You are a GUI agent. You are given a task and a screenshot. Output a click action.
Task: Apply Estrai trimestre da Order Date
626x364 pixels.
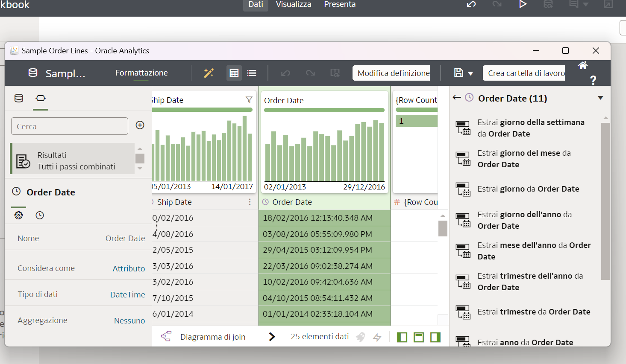526,312
